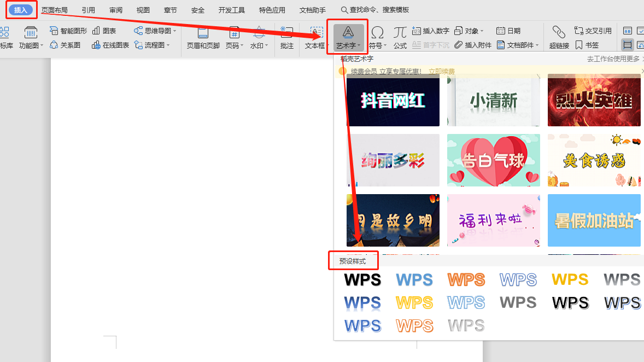Image resolution: width=644 pixels, height=362 pixels.
Task: Expand the 艺术字 dropdown arrow
Action: pyautogui.click(x=359, y=45)
